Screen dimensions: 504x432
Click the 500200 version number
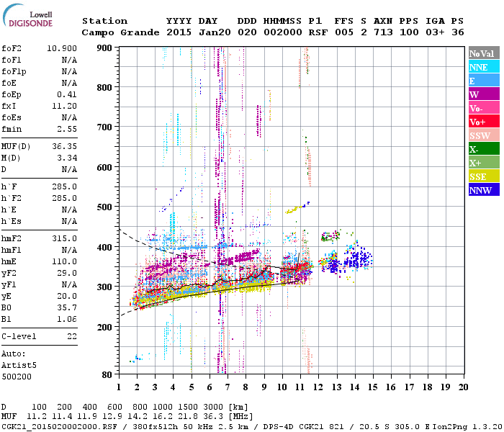point(17,377)
